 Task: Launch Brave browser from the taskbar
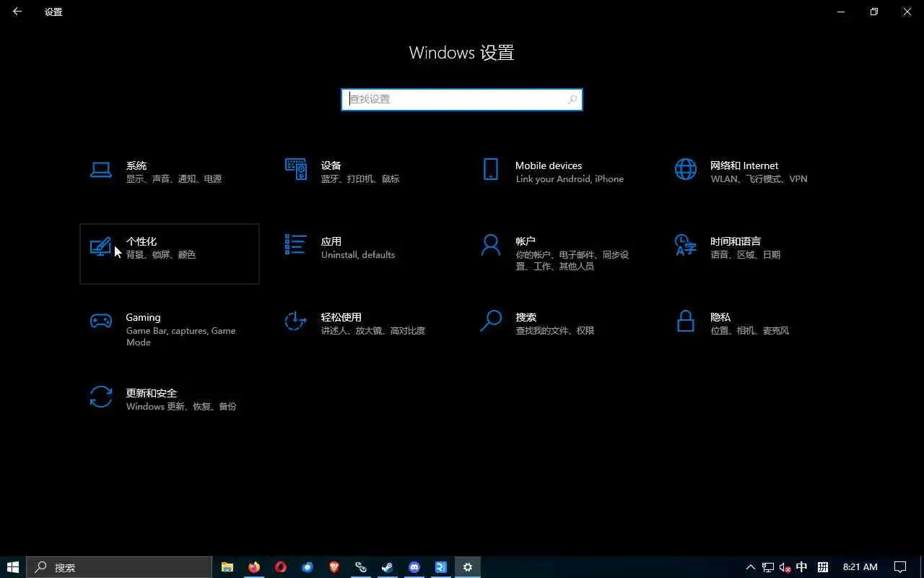point(334,567)
